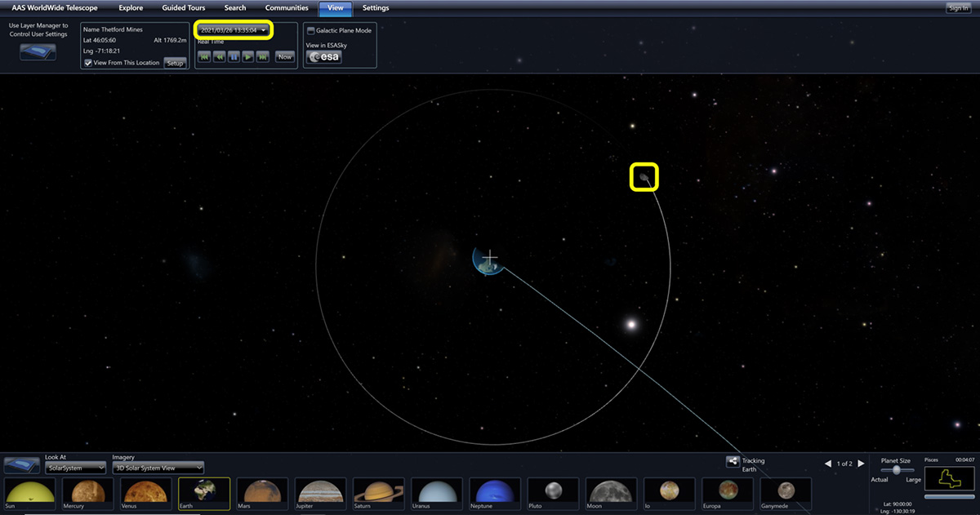This screenshot has width=980, height=515.
Task: Click the fastest rewind time button
Action: coord(203,57)
